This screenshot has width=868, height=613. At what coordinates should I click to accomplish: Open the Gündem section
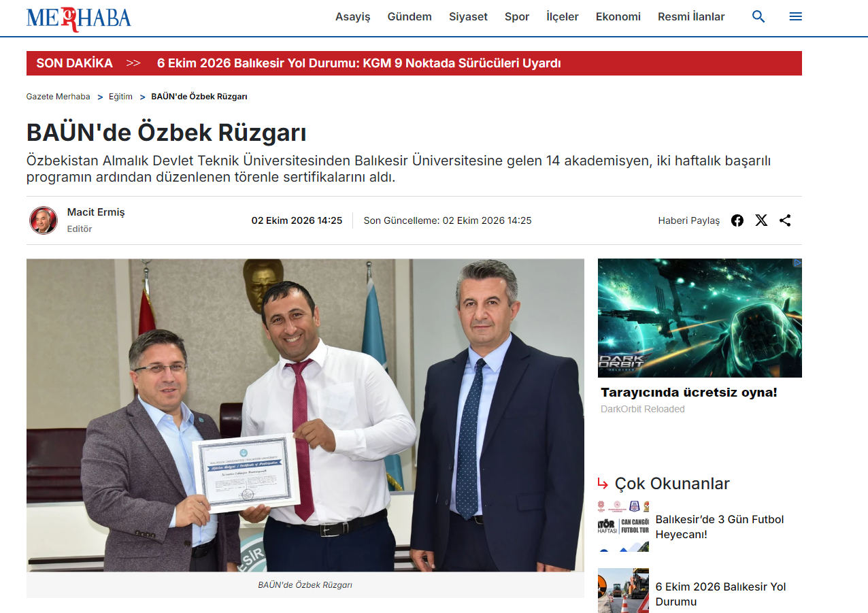coord(410,17)
